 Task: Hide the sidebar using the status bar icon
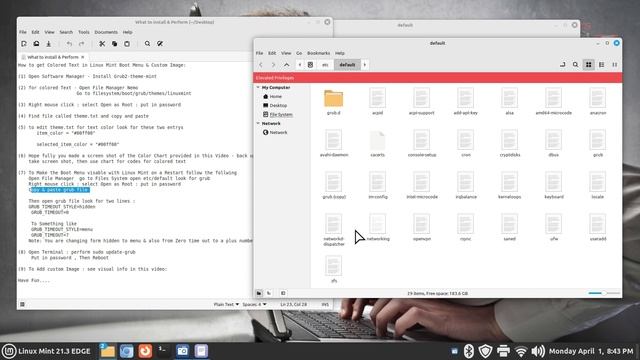pyautogui.click(x=283, y=293)
